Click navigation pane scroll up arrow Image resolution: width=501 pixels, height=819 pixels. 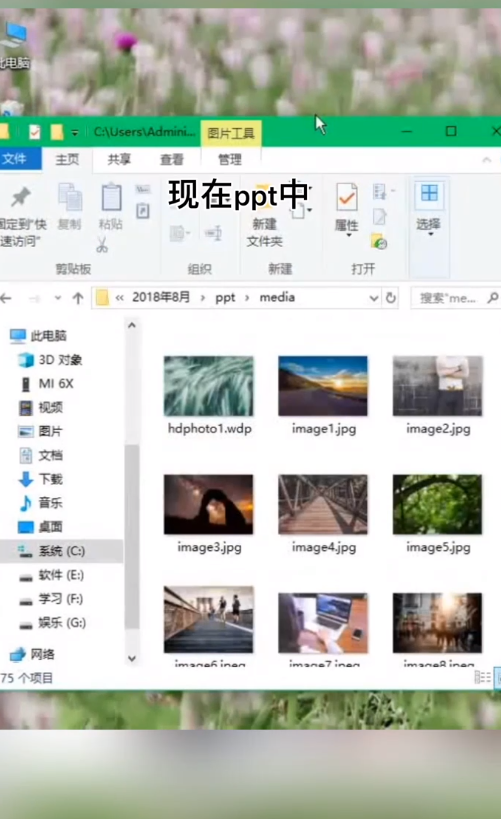[132, 325]
